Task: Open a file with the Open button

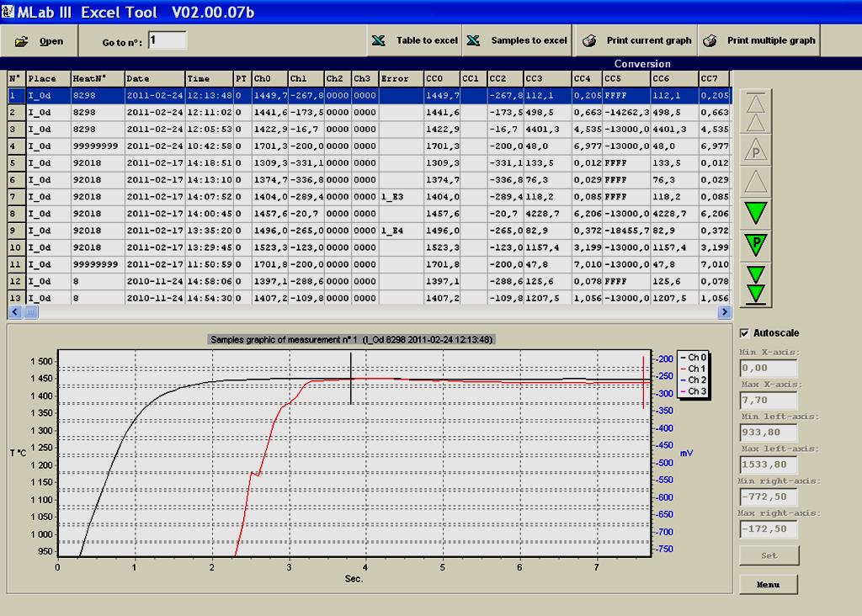Action: tap(39, 40)
